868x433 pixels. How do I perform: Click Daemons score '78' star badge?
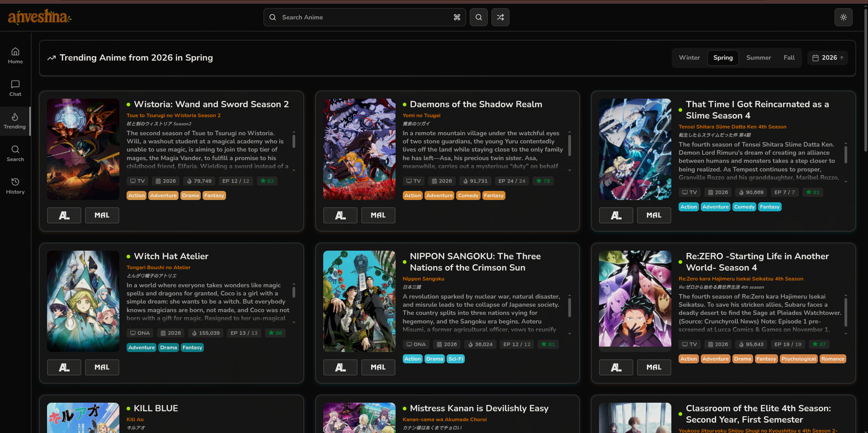pos(543,181)
